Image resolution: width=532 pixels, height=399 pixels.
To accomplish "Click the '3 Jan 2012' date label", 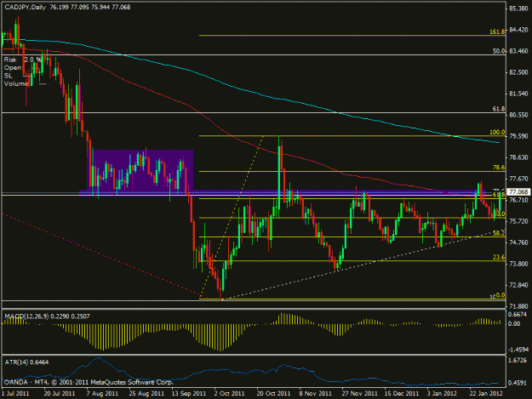I will click(x=443, y=394).
